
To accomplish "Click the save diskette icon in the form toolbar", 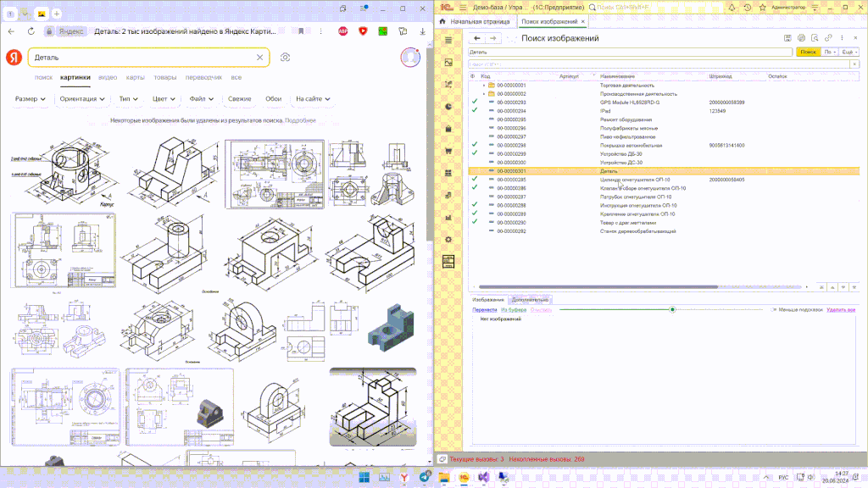I will (x=788, y=38).
